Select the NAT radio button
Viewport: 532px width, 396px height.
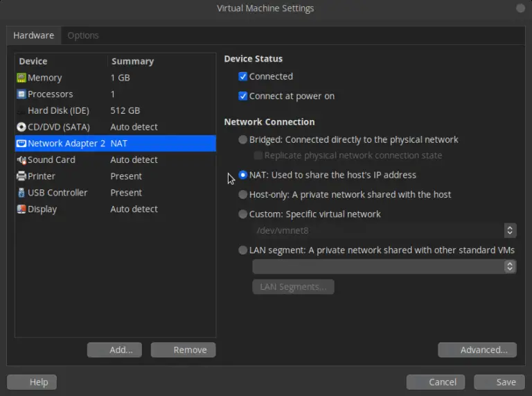click(x=242, y=175)
